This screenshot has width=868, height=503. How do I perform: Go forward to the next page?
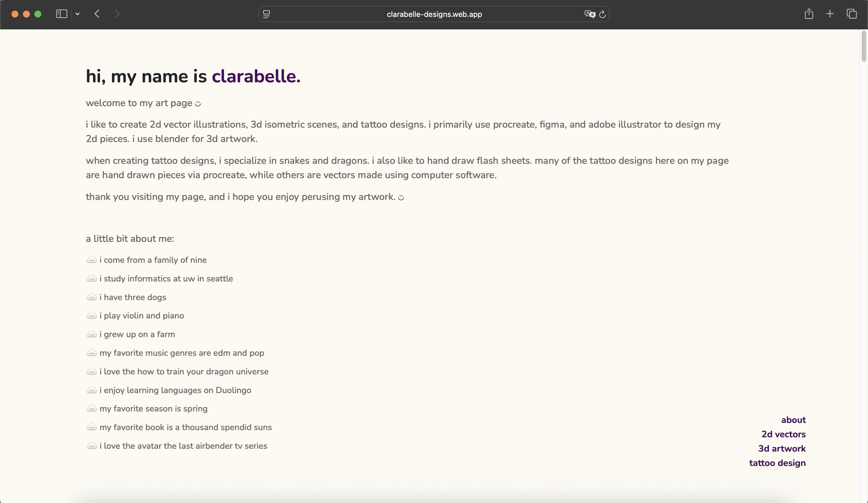click(117, 14)
